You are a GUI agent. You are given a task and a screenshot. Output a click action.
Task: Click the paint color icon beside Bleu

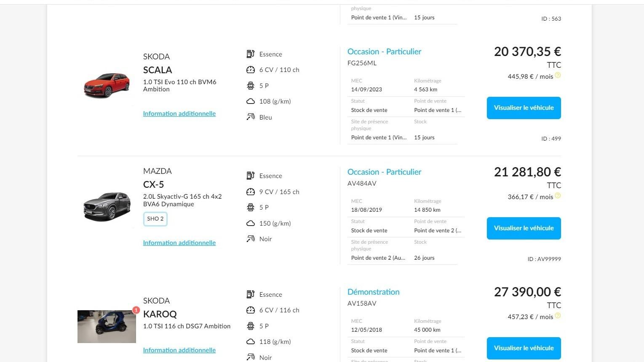pos(251,117)
